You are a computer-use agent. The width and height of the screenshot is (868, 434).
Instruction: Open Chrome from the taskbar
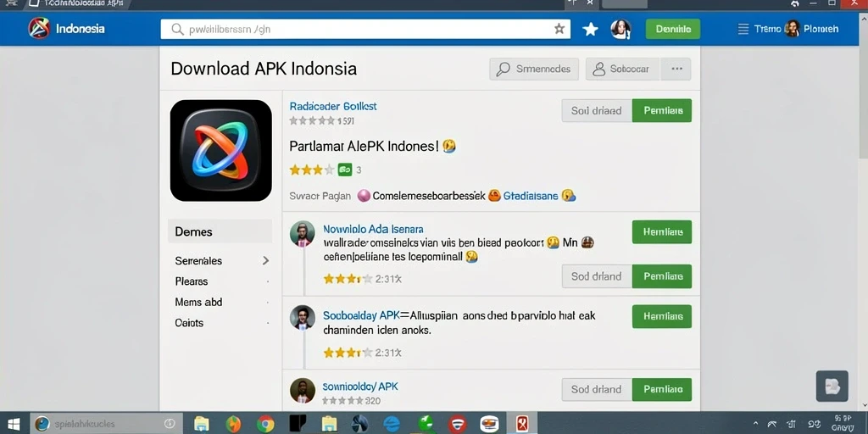[265, 424]
